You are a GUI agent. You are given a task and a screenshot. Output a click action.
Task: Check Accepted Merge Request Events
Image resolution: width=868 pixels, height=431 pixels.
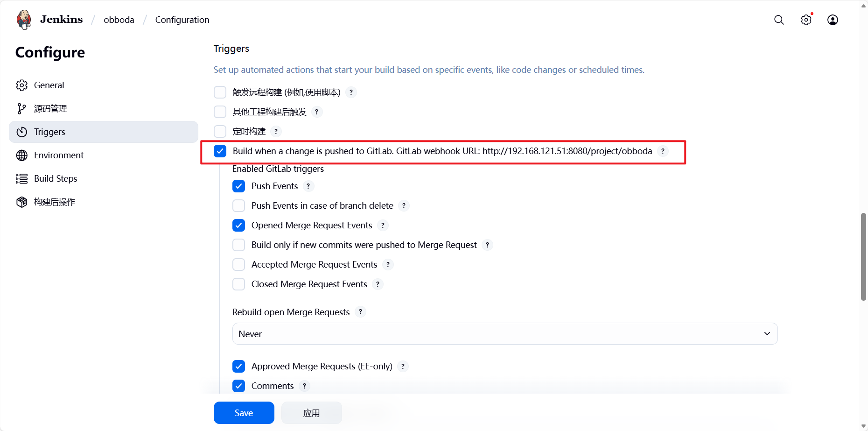[x=239, y=265]
